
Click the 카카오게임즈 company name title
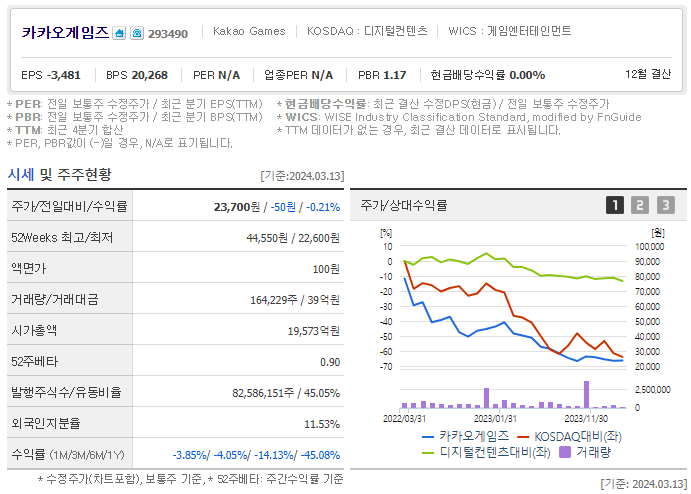pyautogui.click(x=65, y=32)
